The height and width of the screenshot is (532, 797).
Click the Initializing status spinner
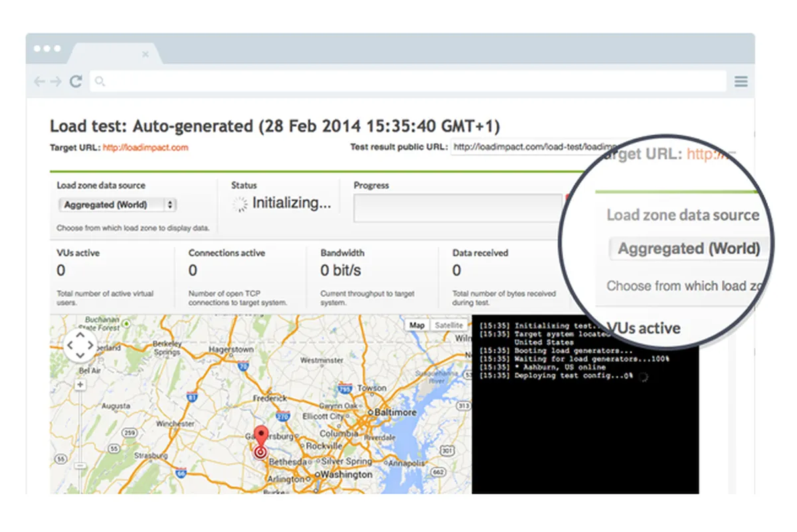coord(239,205)
